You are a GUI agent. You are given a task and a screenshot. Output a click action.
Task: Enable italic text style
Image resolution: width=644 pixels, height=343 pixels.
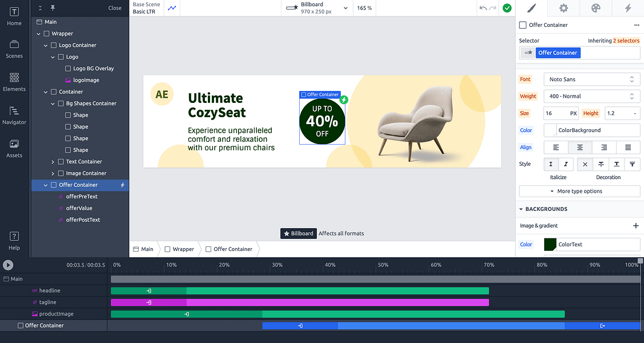(x=566, y=164)
